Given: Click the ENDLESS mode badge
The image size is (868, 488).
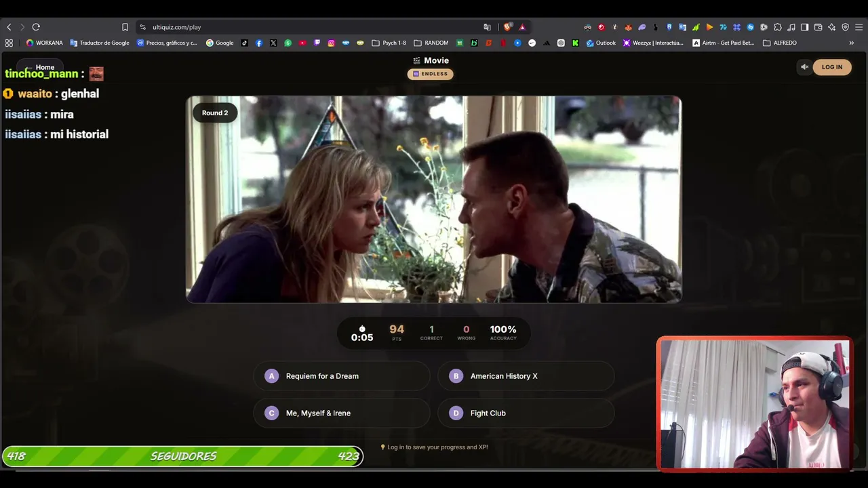Looking at the screenshot, I should pyautogui.click(x=431, y=74).
